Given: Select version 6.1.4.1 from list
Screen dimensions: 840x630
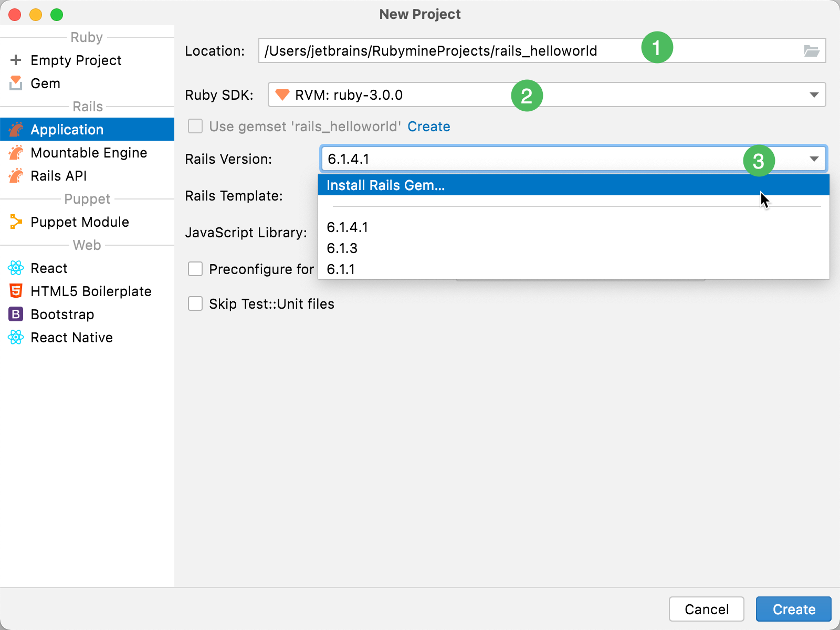Looking at the screenshot, I should (574, 227).
